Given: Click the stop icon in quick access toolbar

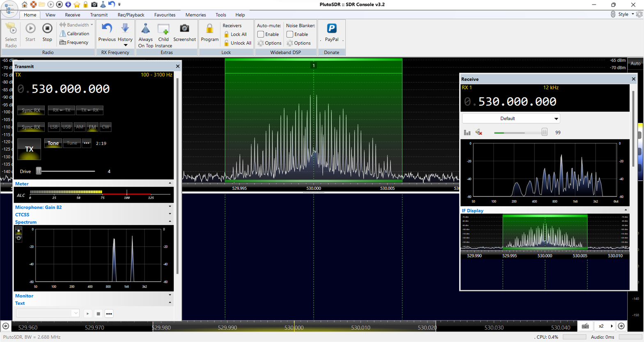Looking at the screenshot, I should pos(60,5).
